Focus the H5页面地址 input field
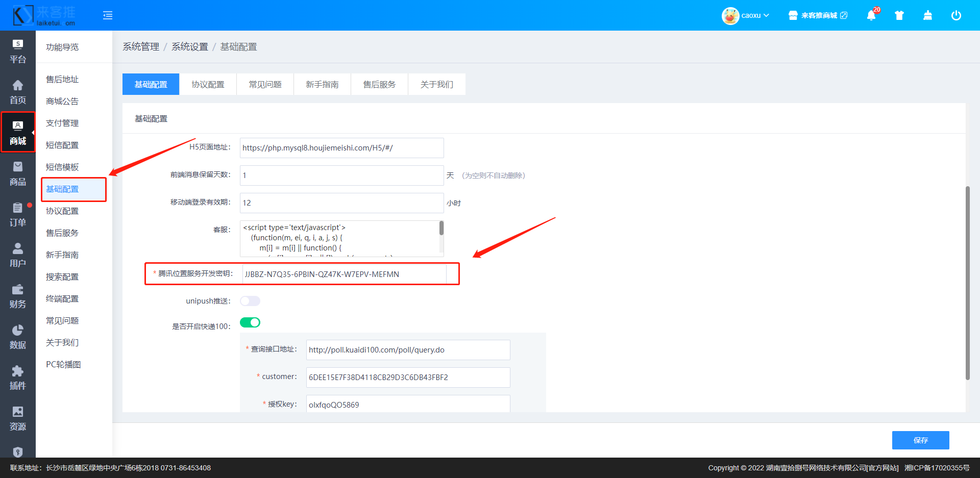Viewport: 980px width, 478px height. click(342, 148)
